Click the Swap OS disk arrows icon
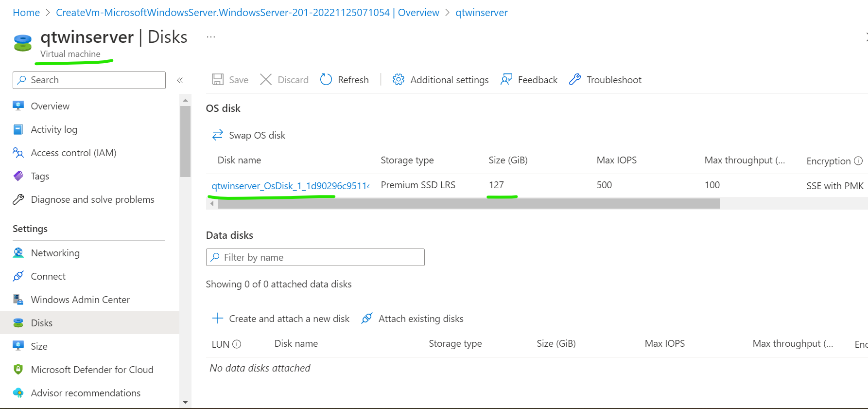868x409 pixels. 217,135
